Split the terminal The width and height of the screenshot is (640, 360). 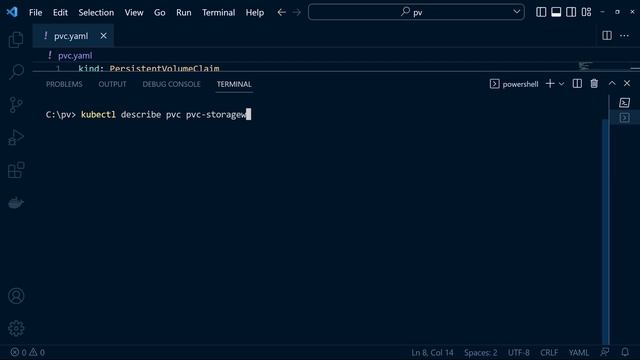[x=577, y=84]
